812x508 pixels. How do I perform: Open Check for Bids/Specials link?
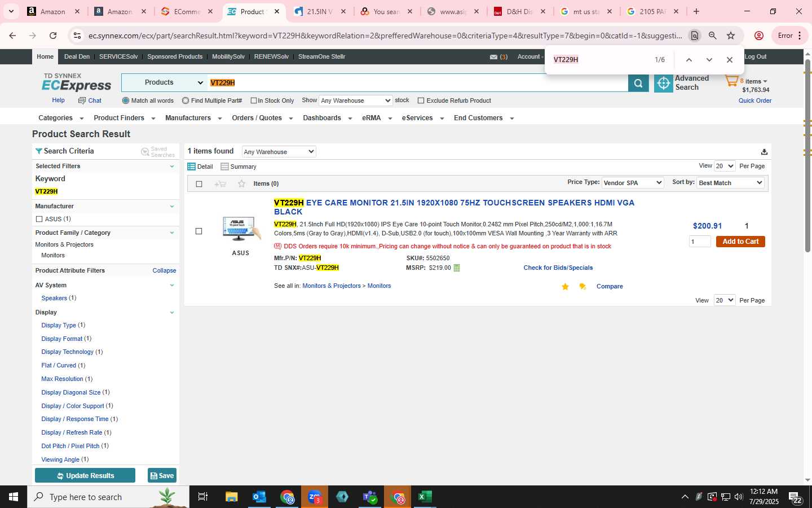click(x=558, y=268)
